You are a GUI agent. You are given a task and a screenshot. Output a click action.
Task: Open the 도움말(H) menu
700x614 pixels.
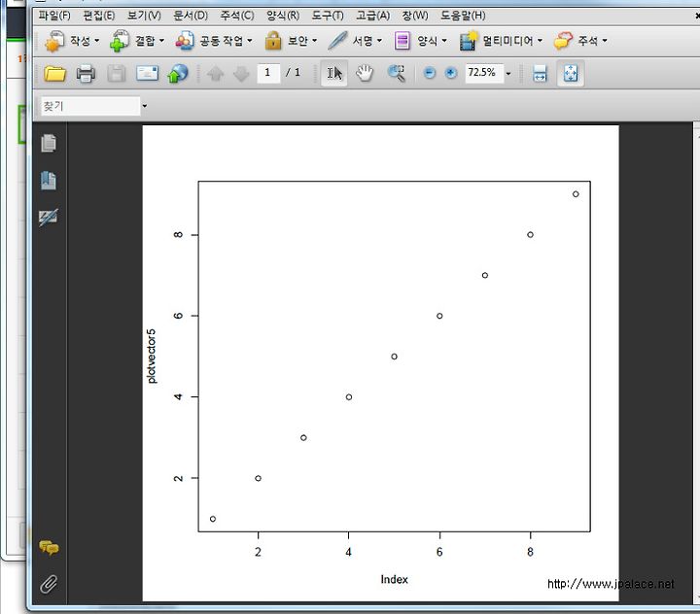[x=463, y=16]
